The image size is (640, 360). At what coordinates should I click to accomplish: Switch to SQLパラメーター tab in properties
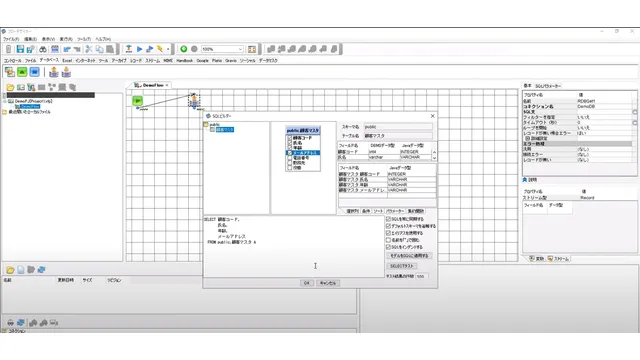click(548, 86)
